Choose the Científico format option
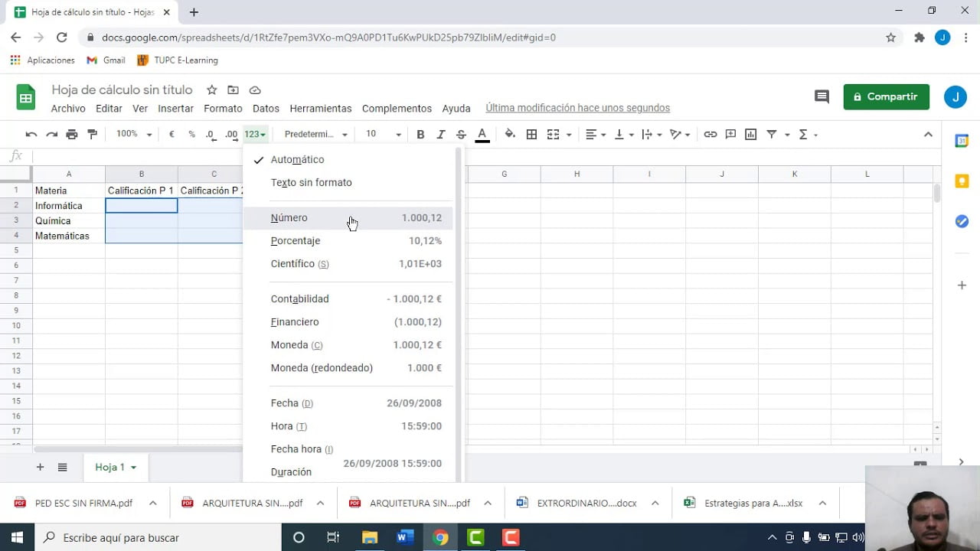 click(349, 263)
